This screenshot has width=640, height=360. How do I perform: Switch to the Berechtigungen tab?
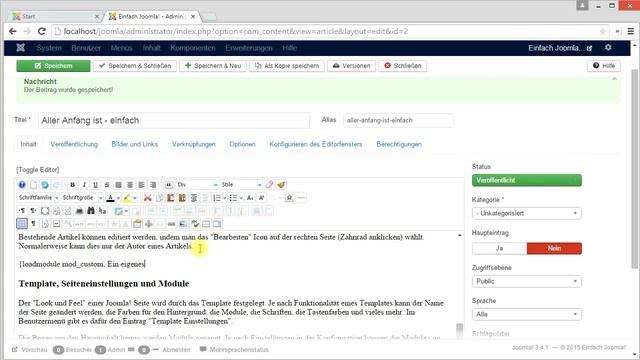[399, 144]
